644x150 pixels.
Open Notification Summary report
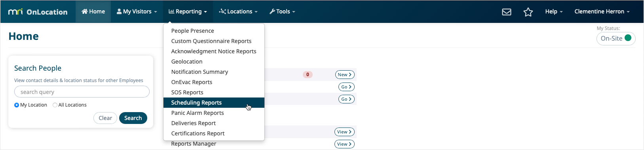214,72
